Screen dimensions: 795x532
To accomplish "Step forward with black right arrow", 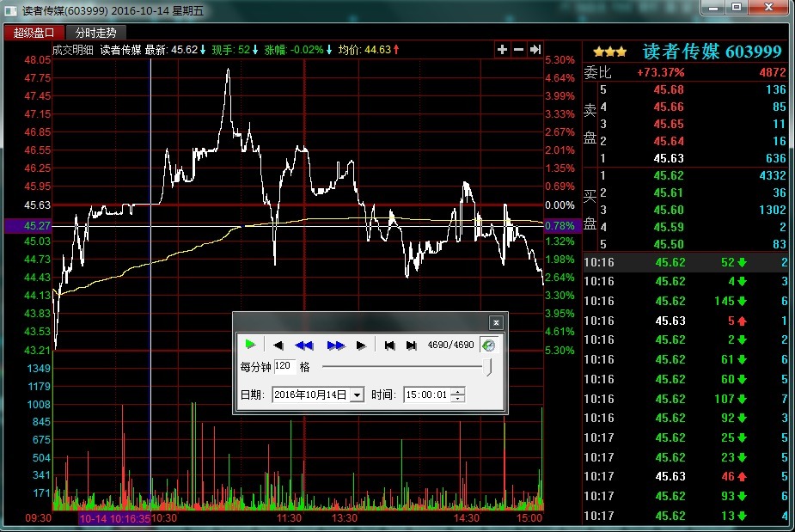I will (361, 345).
